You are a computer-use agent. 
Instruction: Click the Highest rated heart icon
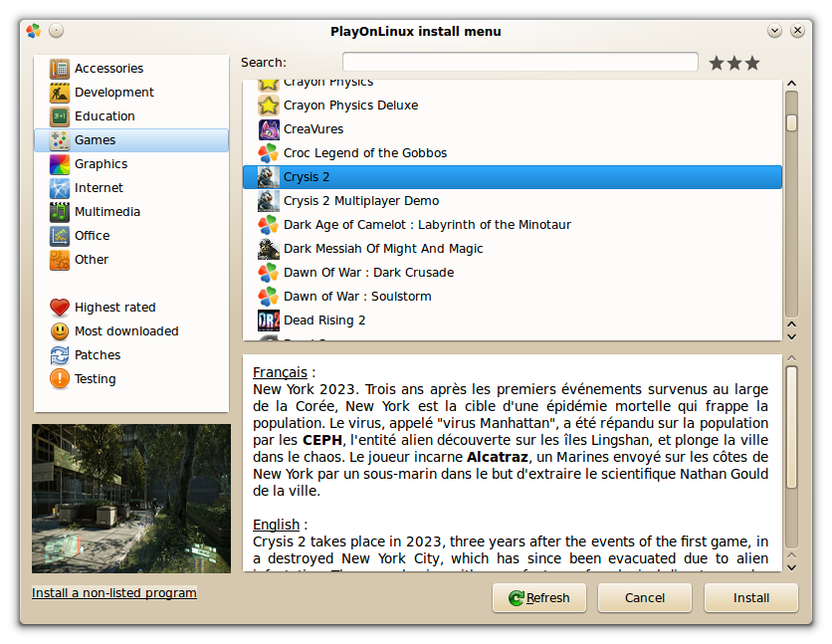tap(60, 308)
